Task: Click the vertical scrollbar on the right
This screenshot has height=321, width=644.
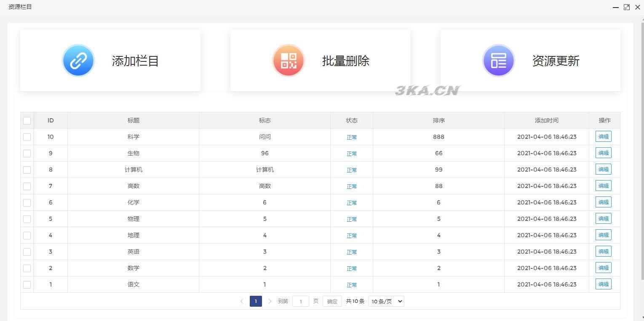Action: coord(641,151)
